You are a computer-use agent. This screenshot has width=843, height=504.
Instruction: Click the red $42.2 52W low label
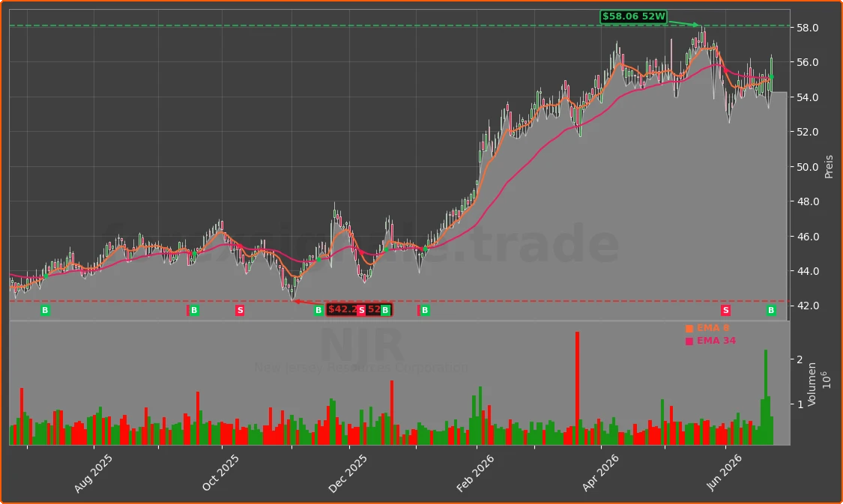tap(359, 309)
